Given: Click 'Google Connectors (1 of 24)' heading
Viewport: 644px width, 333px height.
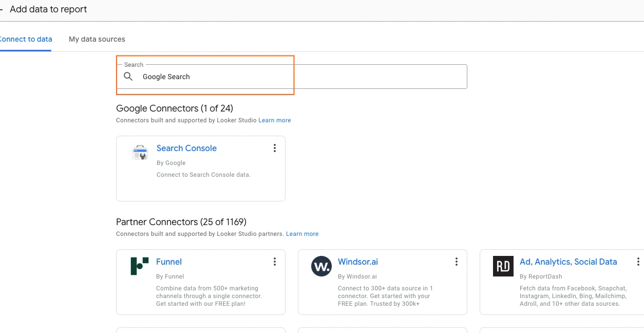Looking at the screenshot, I should (175, 108).
